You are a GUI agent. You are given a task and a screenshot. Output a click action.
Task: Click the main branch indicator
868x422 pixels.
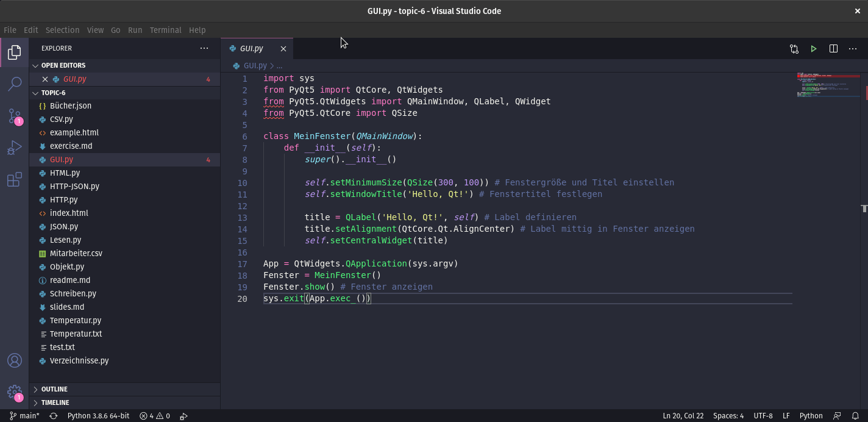tap(24, 416)
